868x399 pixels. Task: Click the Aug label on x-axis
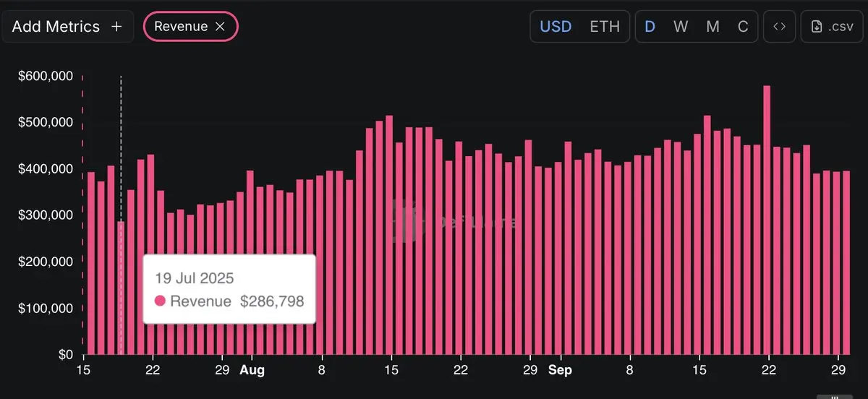pyautogui.click(x=252, y=371)
